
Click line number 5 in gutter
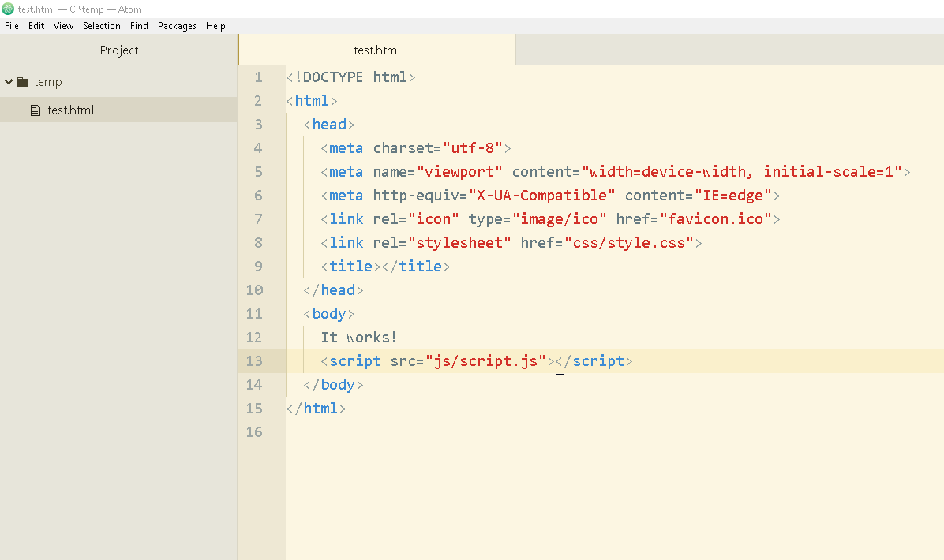258,171
